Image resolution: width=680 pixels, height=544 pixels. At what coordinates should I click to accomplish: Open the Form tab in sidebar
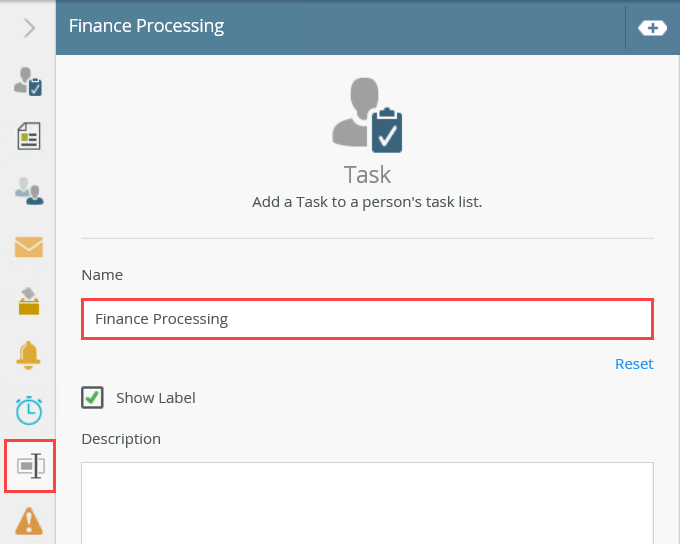tap(28, 136)
